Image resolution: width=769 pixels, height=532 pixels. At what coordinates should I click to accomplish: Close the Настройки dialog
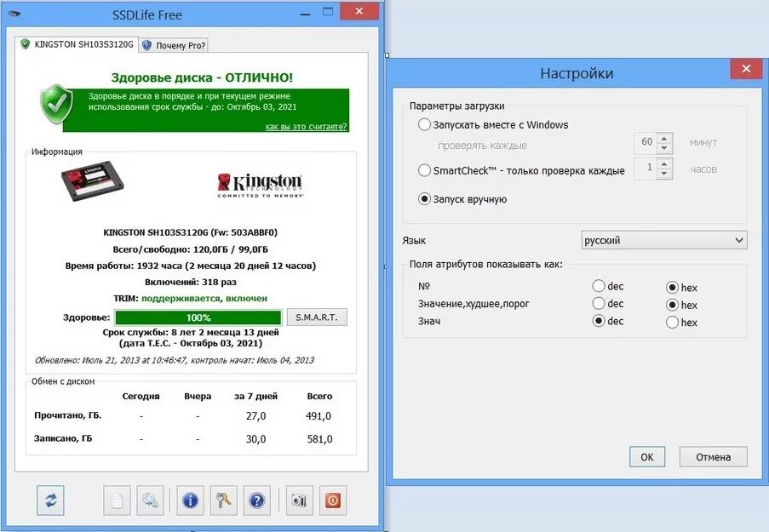(746, 69)
